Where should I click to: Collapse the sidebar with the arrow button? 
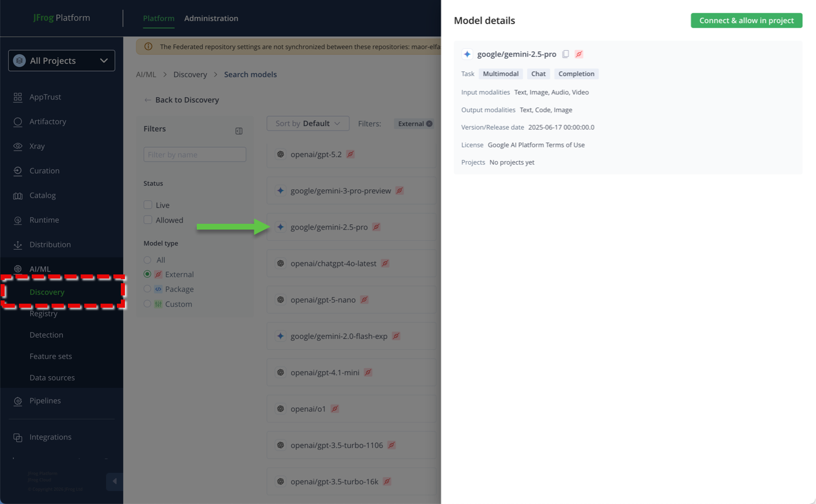115,481
